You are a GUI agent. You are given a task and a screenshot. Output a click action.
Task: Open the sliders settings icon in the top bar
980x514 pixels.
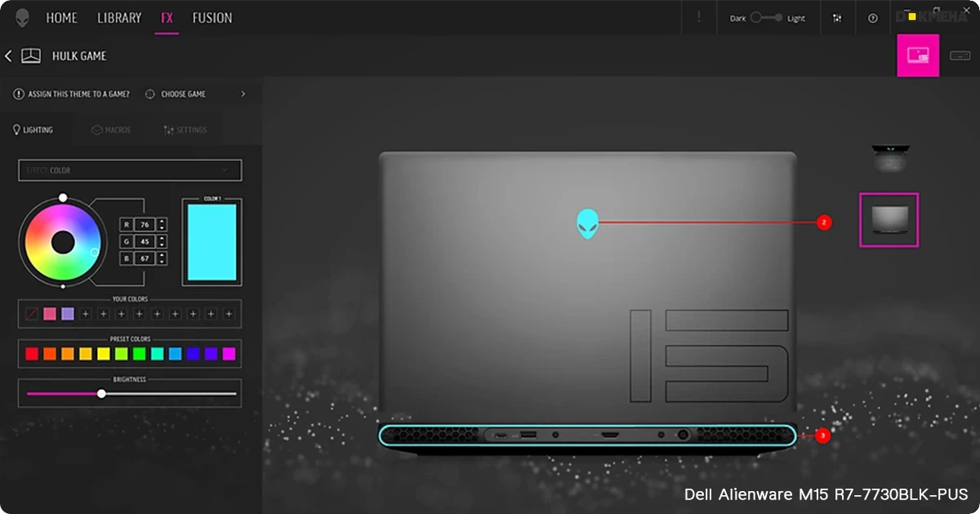837,18
